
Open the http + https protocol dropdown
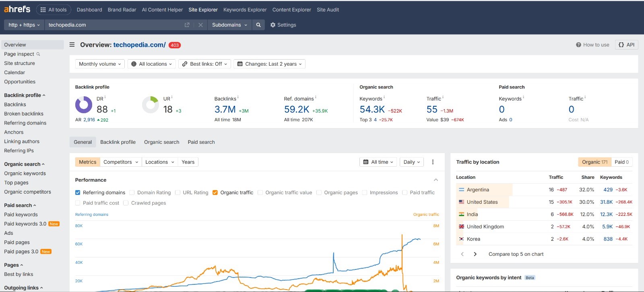click(x=24, y=25)
